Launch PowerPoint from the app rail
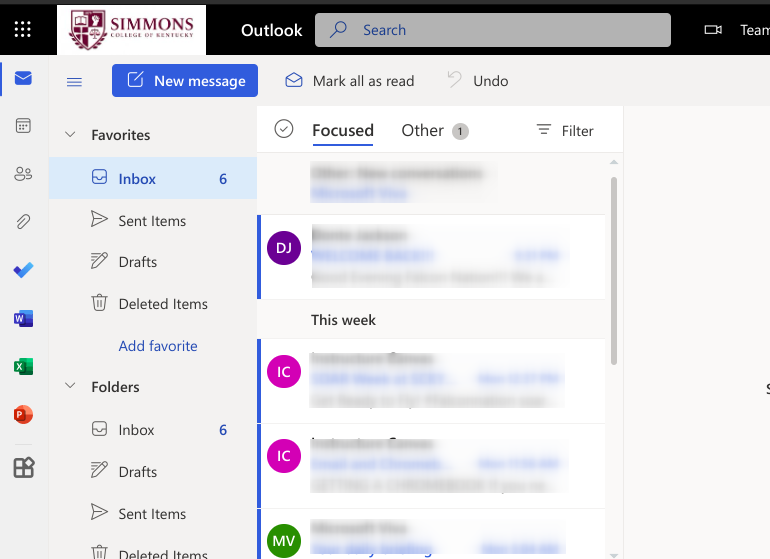This screenshot has width=770, height=559. (x=24, y=415)
